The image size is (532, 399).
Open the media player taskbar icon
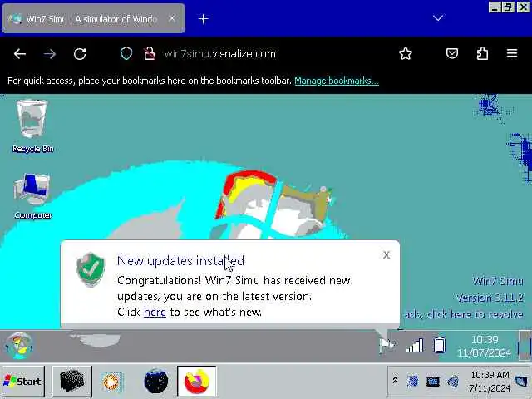click(112, 382)
